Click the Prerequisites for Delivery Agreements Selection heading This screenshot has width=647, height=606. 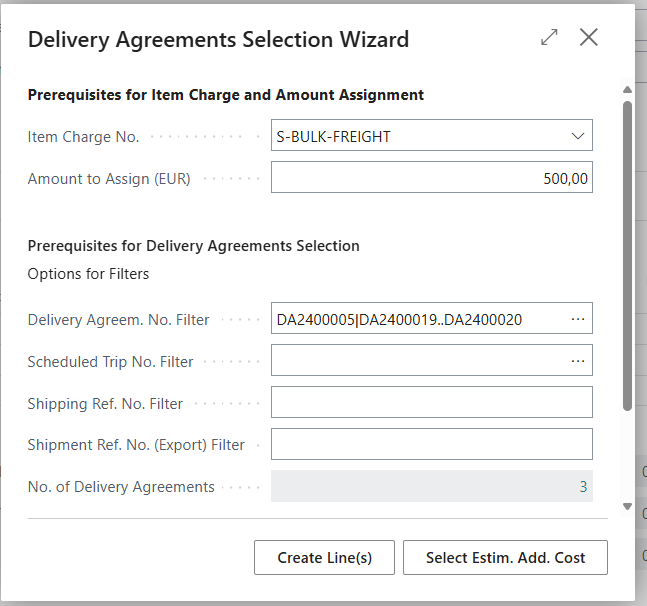click(x=193, y=246)
